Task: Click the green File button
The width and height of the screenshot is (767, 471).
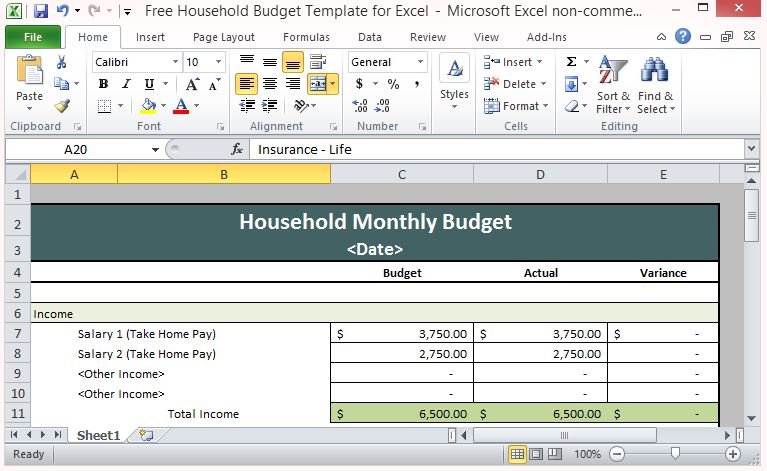Action: pyautogui.click(x=32, y=37)
